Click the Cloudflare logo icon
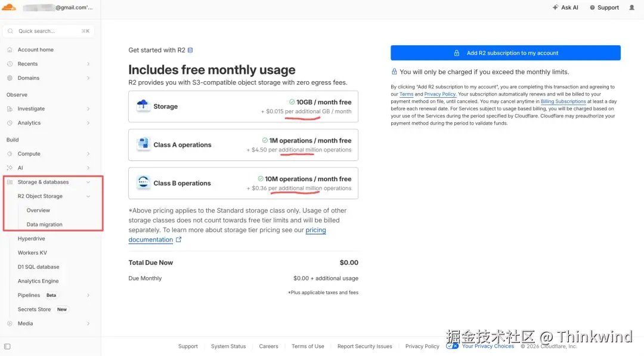 (8, 7)
